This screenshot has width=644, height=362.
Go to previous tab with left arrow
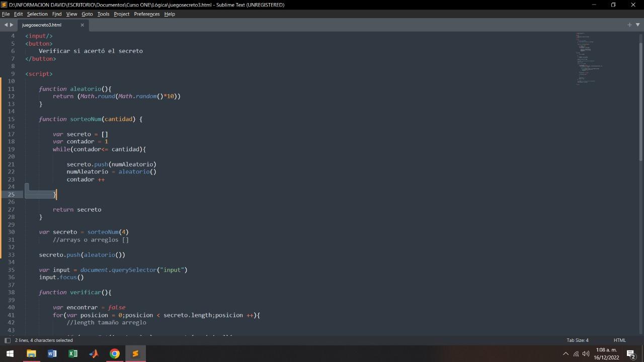6,25
